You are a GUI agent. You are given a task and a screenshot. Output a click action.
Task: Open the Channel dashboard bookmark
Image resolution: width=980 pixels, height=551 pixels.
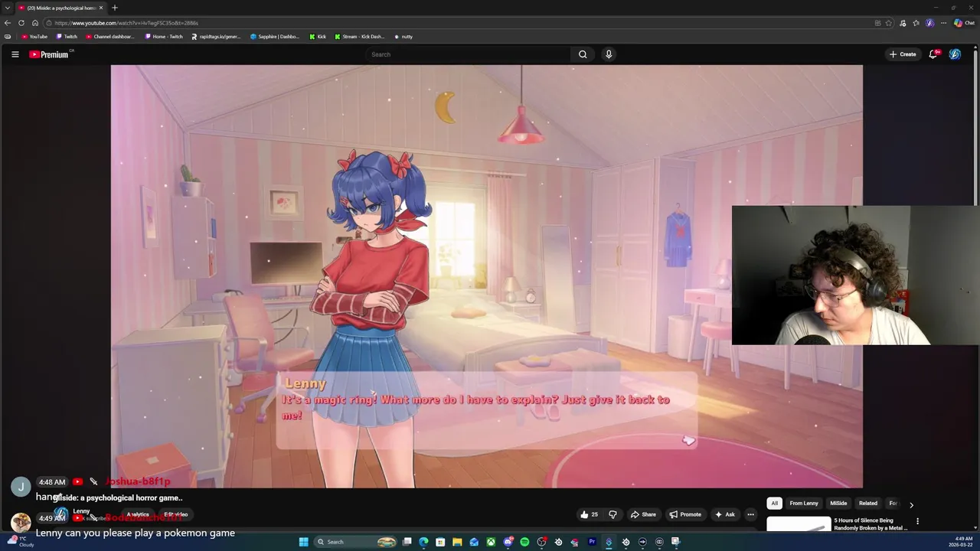coord(110,37)
